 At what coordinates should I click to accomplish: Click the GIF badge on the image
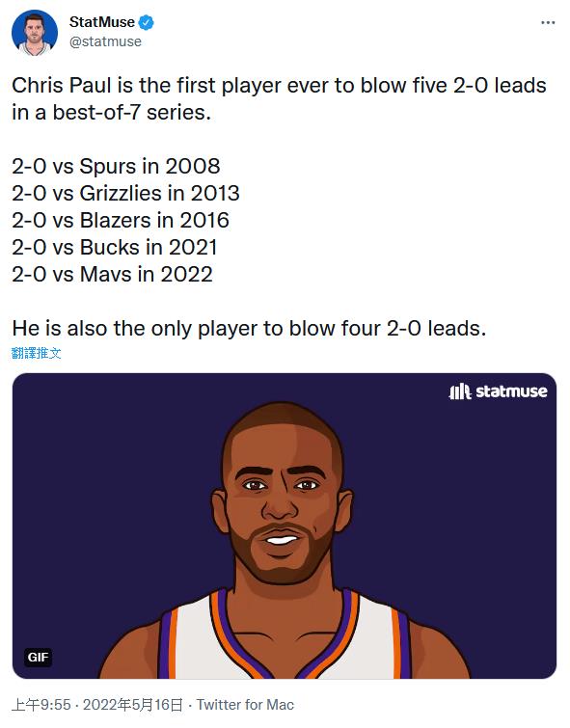coord(38,657)
